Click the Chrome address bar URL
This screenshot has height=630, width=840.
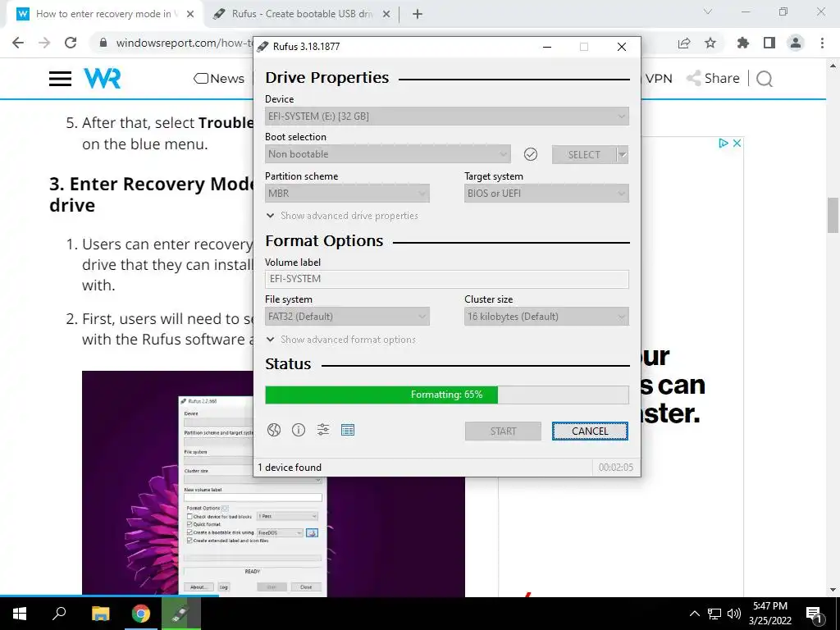point(185,43)
